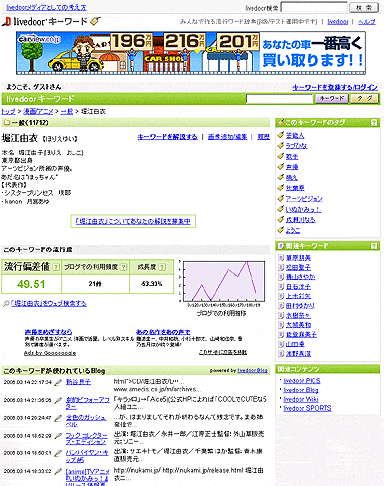The height and width of the screenshot is (486, 384).
Task: Click the pencil icon on the 22:17:34 blog row
Action: [x=58, y=383]
